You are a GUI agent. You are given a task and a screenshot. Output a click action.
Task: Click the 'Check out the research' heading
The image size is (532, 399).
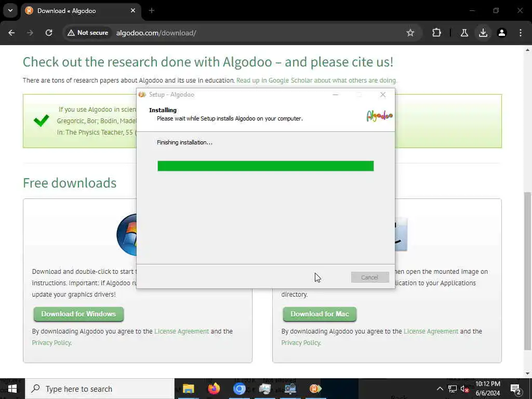(x=208, y=62)
